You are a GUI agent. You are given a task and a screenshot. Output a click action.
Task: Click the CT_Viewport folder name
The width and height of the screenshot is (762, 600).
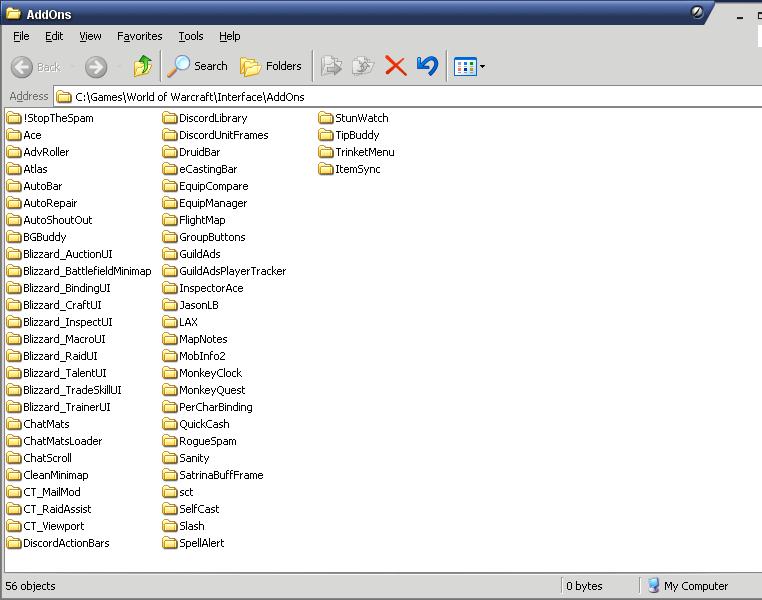[x=54, y=526]
